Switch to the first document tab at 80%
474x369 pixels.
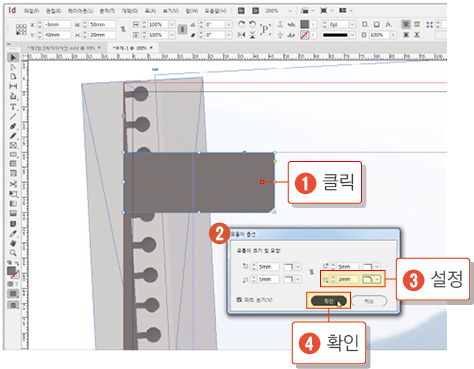[64, 48]
